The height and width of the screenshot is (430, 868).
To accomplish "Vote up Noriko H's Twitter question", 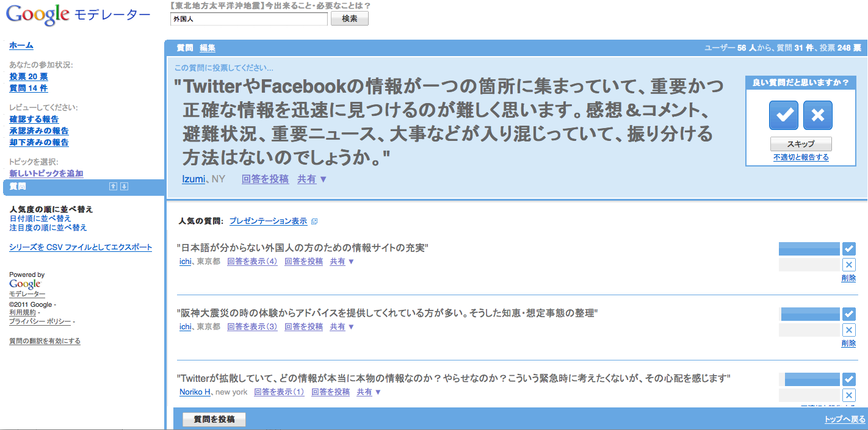I will click(848, 379).
